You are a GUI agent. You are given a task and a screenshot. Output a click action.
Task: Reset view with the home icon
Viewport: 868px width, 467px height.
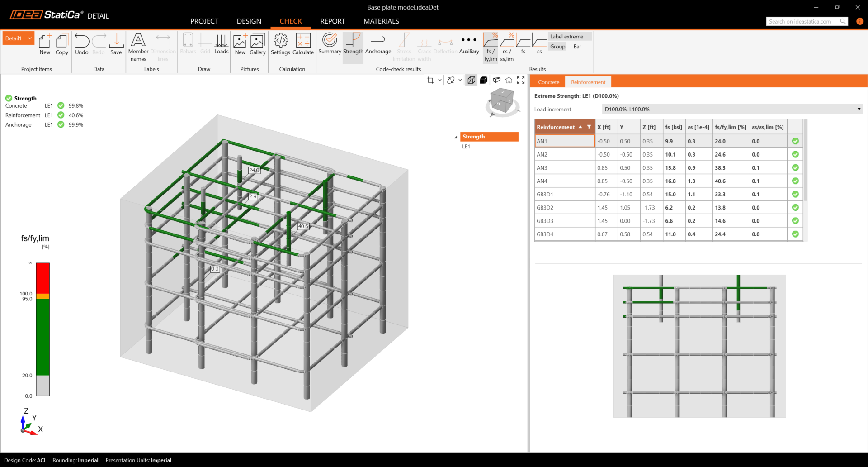[509, 80]
